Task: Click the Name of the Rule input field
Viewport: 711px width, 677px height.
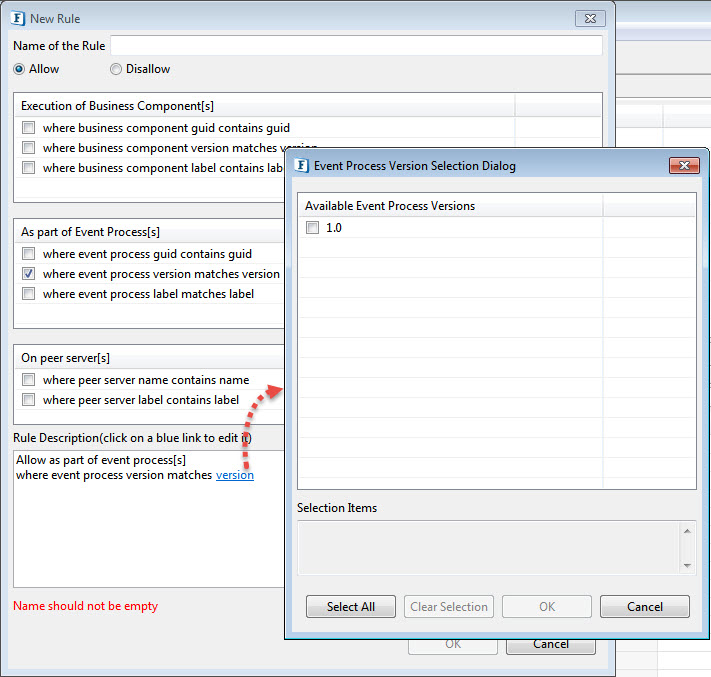Action: tap(356, 46)
